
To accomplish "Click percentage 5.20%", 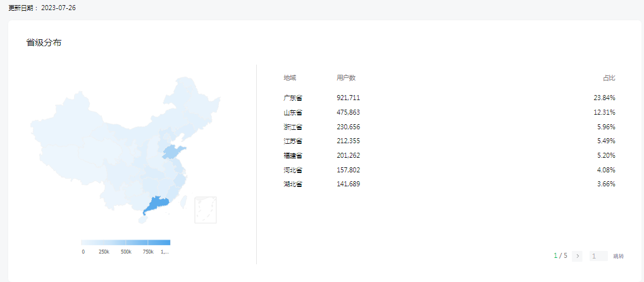I will coord(606,156).
